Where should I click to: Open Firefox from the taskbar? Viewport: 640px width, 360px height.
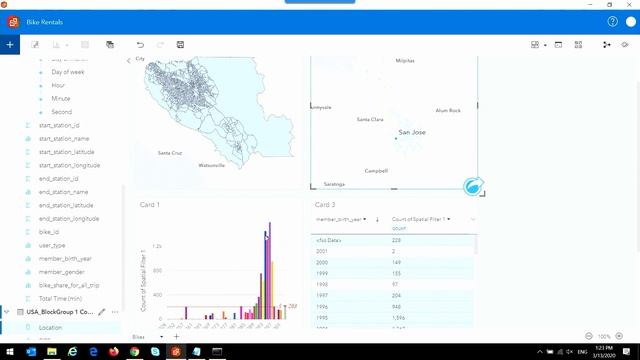click(x=113, y=351)
